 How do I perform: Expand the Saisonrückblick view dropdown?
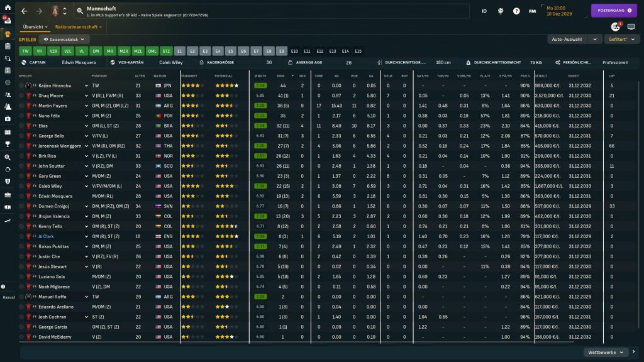64,39
